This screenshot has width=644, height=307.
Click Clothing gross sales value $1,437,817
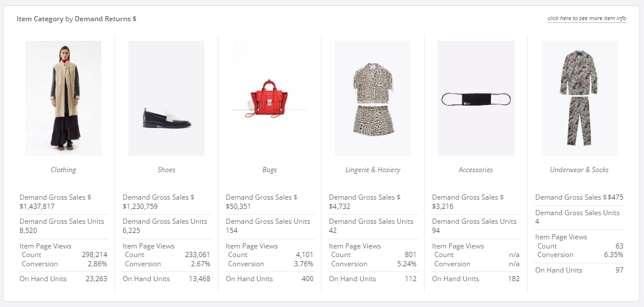pyautogui.click(x=37, y=207)
